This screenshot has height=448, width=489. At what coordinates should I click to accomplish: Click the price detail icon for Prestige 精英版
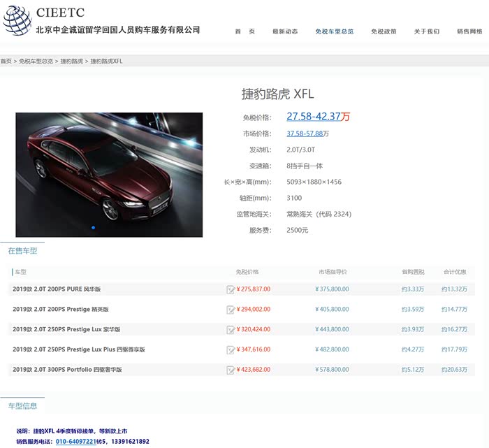pos(231,310)
